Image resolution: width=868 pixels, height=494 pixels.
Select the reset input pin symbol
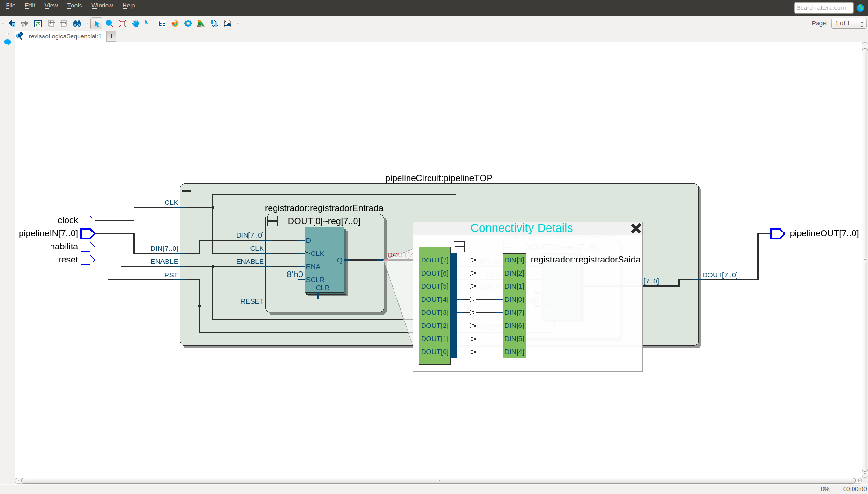[x=88, y=260]
